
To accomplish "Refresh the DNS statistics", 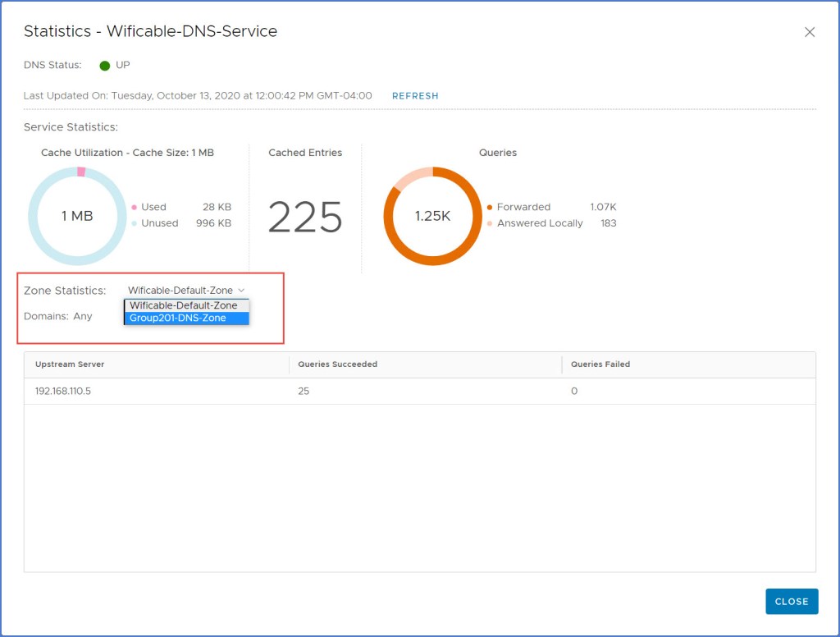I will [x=415, y=96].
